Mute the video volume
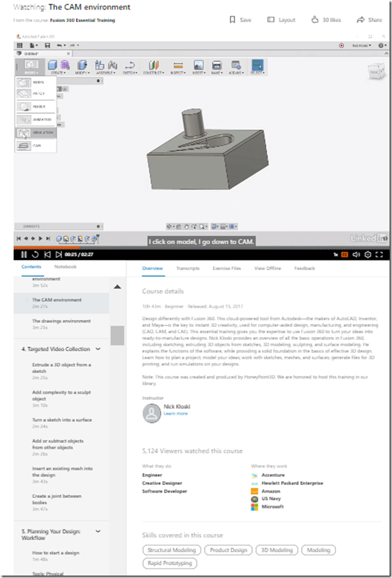 (x=356, y=254)
